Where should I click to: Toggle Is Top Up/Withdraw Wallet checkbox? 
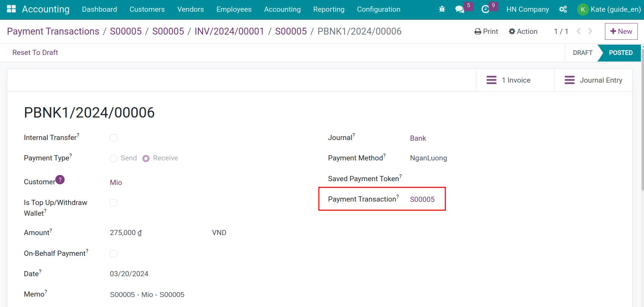(113, 203)
